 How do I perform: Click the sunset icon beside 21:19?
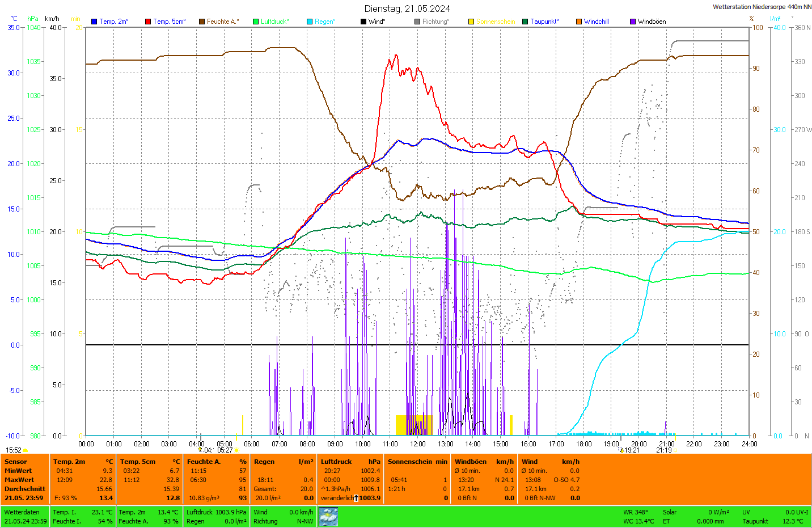675,450
